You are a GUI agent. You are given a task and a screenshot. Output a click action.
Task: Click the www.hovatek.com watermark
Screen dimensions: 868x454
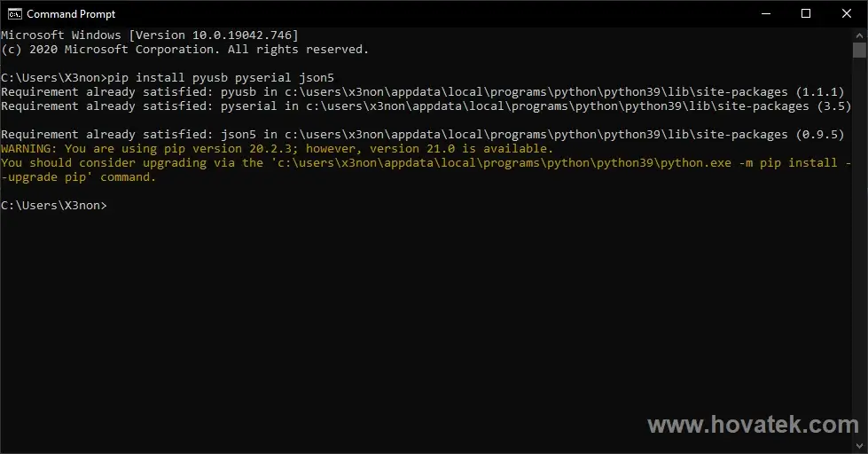click(753, 425)
